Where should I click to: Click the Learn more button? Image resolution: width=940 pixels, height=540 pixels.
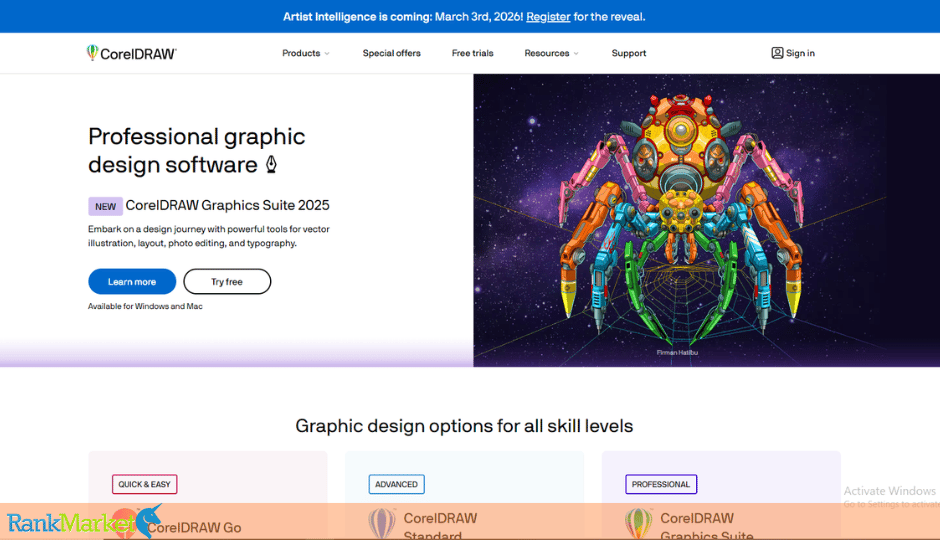click(132, 282)
